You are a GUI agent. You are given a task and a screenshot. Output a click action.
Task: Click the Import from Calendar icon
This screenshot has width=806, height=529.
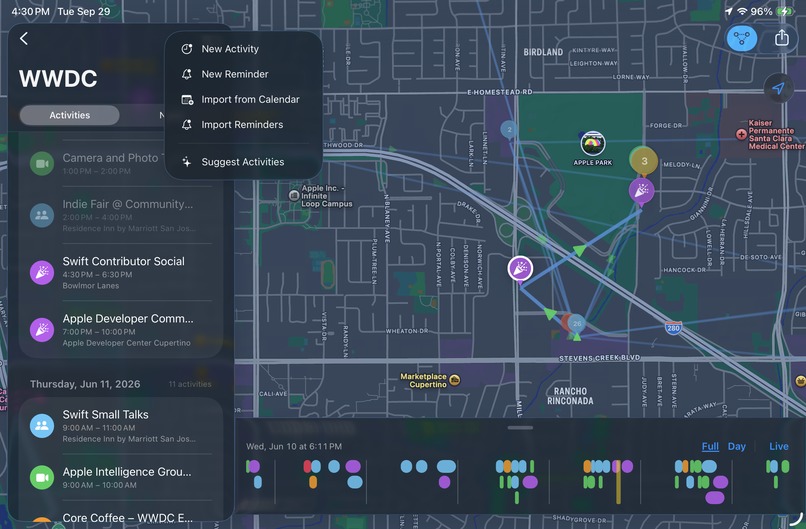pos(187,99)
